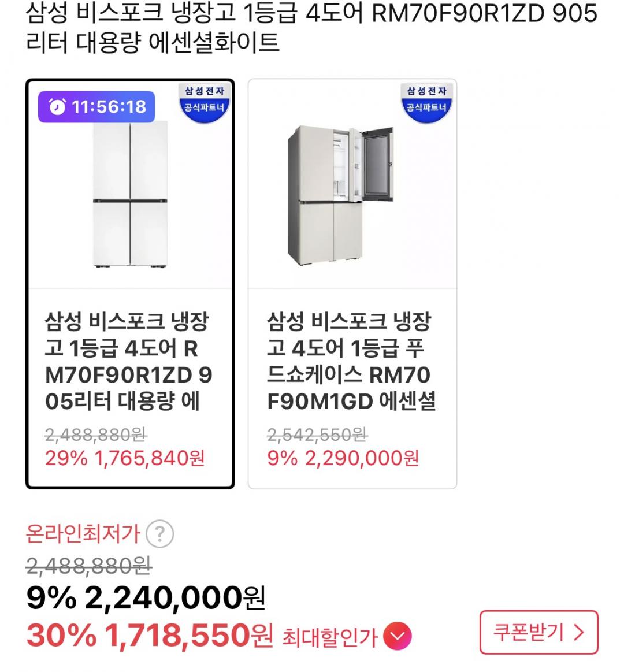The height and width of the screenshot is (672, 624).
Task: Click the 9% 2,240,000원 bold price
Action: 146,599
